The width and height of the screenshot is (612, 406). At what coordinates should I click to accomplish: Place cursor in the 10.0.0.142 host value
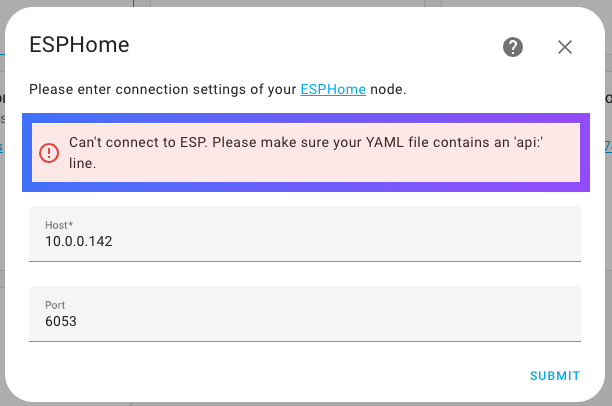click(79, 241)
